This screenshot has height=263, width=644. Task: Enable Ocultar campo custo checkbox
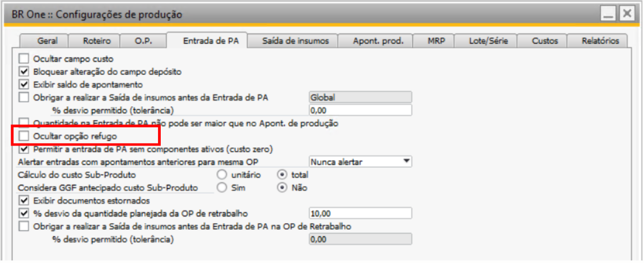(x=23, y=58)
